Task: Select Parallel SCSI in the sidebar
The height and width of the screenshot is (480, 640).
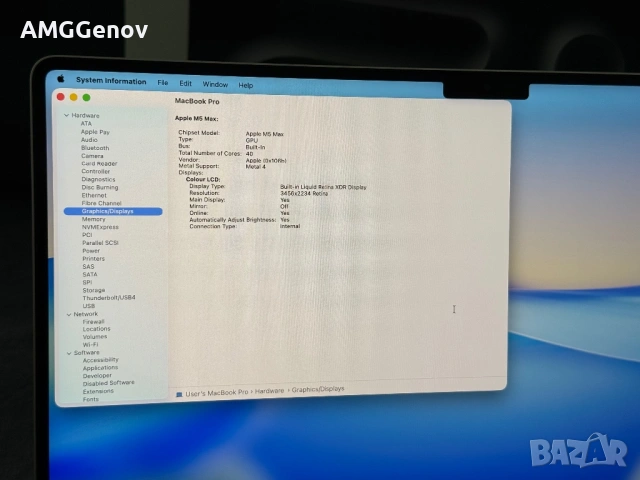Action: (100, 243)
